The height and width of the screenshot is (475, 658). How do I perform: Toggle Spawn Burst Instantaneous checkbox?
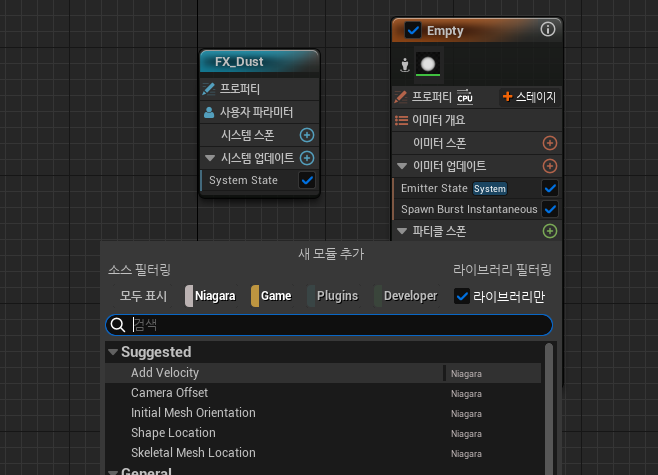point(550,209)
